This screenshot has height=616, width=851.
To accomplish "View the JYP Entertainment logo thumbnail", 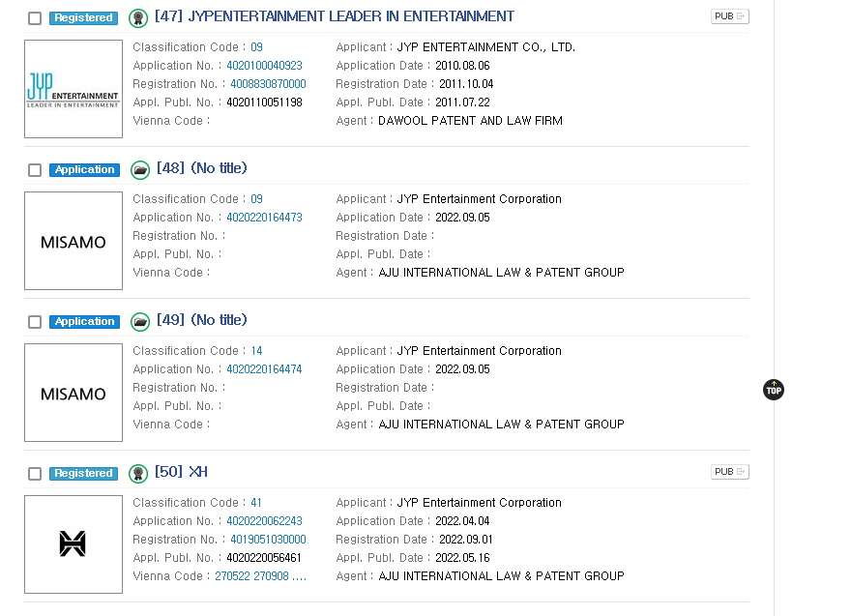I will 73,89.
